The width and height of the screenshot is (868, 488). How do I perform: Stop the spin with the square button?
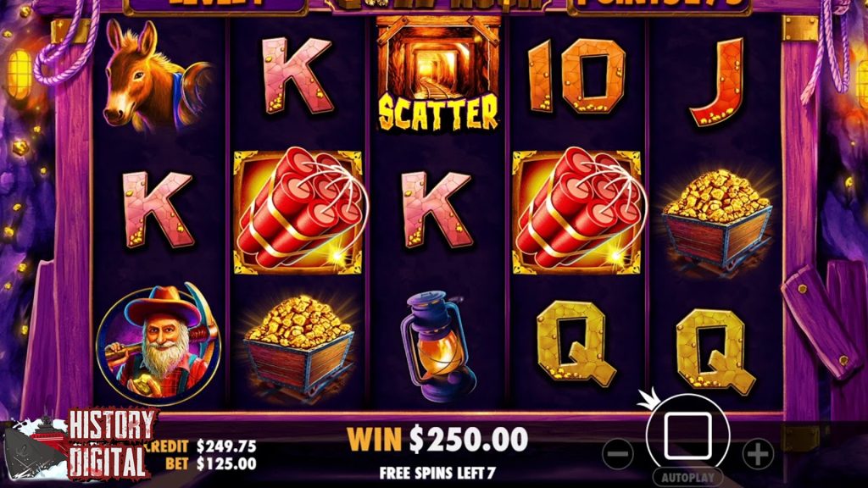click(687, 435)
